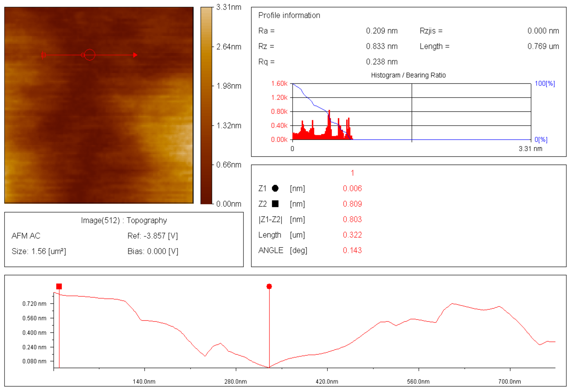Click the 100[%] bearing ratio axis label

[545, 84]
